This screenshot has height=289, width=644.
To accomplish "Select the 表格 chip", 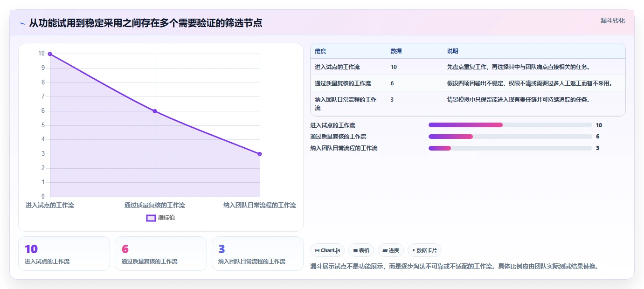I will pos(361,250).
